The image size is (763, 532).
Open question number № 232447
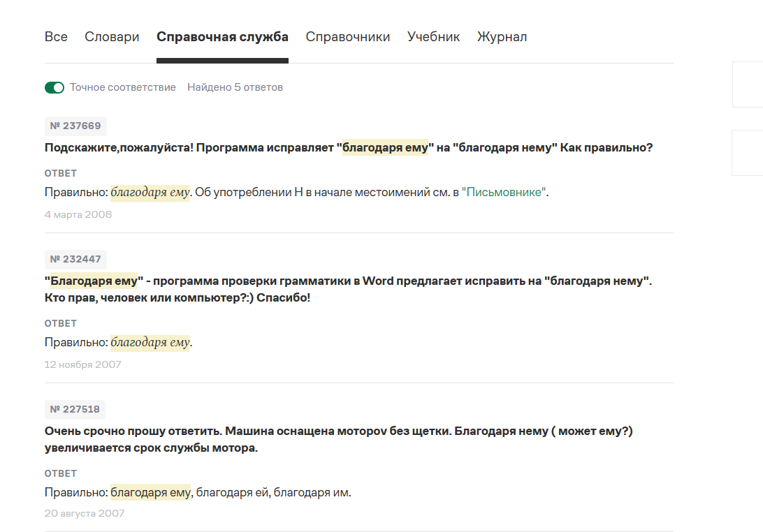75,259
